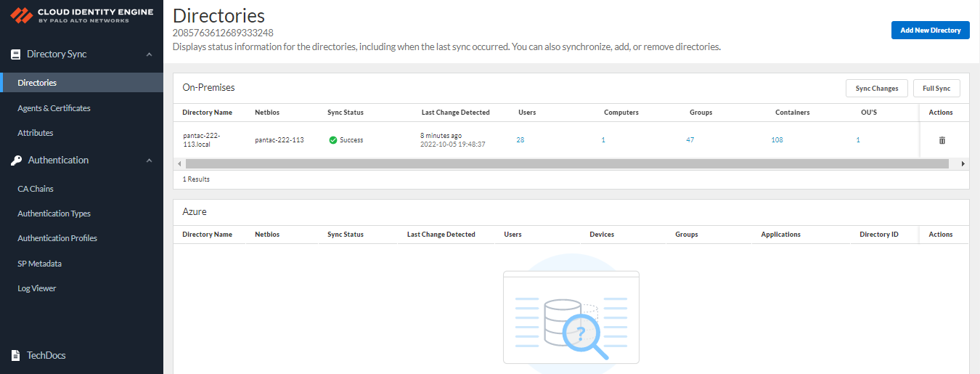Open the 108 containers link

(777, 140)
